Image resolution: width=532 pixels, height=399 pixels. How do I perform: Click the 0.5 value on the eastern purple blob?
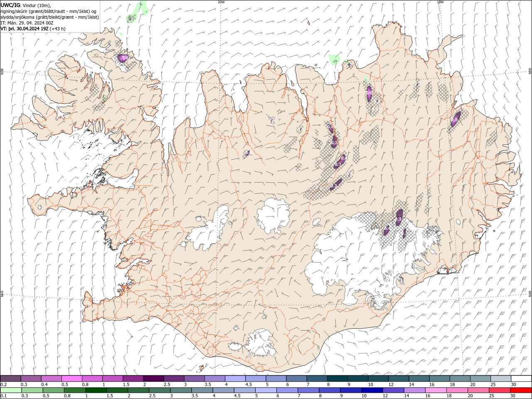pyautogui.click(x=454, y=120)
